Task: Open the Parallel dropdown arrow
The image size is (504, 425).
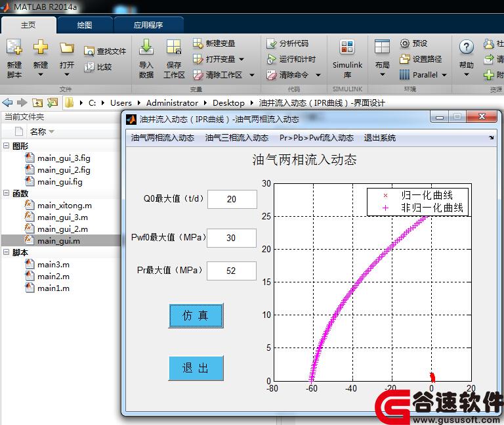Action: click(x=444, y=75)
